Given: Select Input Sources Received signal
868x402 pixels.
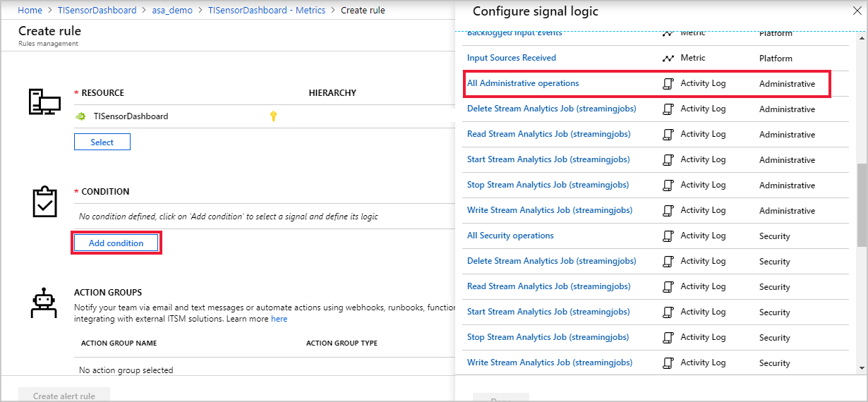Looking at the screenshot, I should click(512, 58).
